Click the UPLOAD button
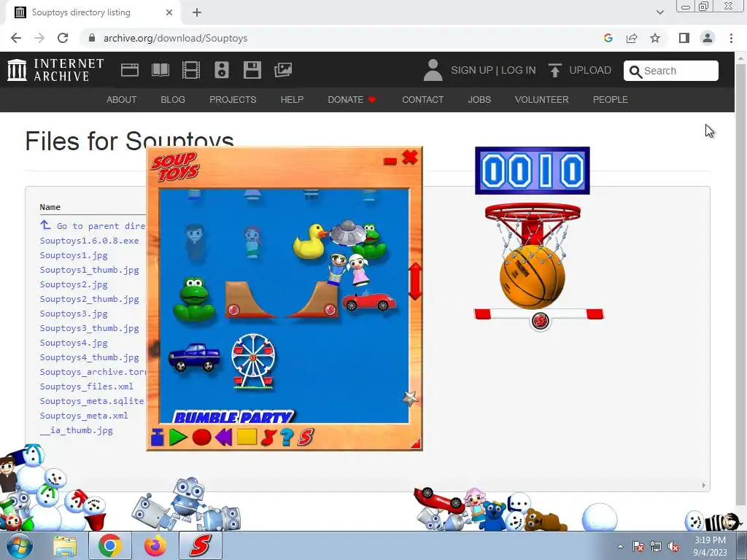 click(580, 71)
